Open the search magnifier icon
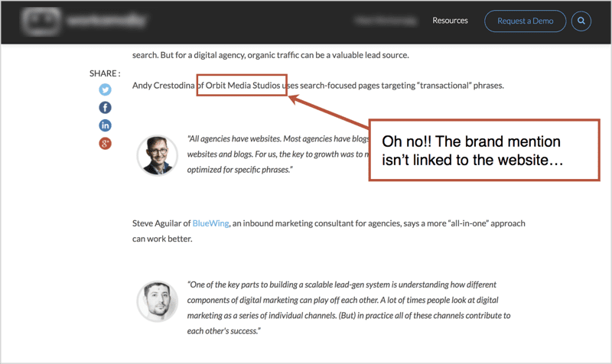 [581, 21]
